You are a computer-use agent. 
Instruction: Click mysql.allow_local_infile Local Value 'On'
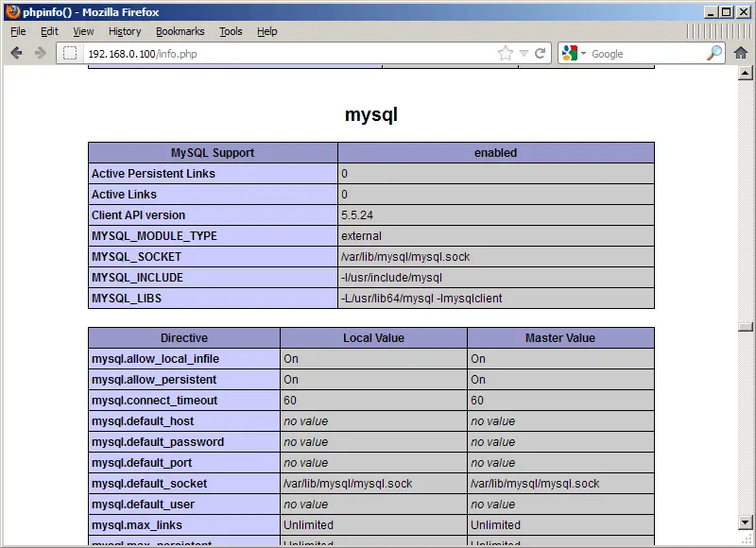coord(291,359)
